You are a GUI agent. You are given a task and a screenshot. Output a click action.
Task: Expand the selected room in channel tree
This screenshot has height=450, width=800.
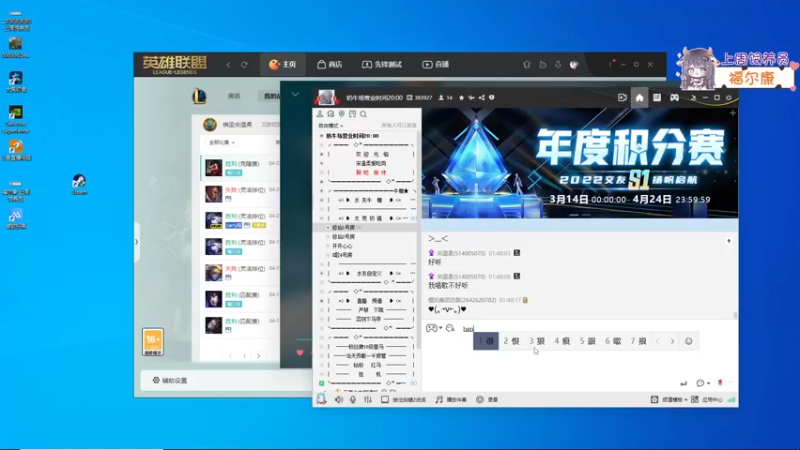pos(328,228)
